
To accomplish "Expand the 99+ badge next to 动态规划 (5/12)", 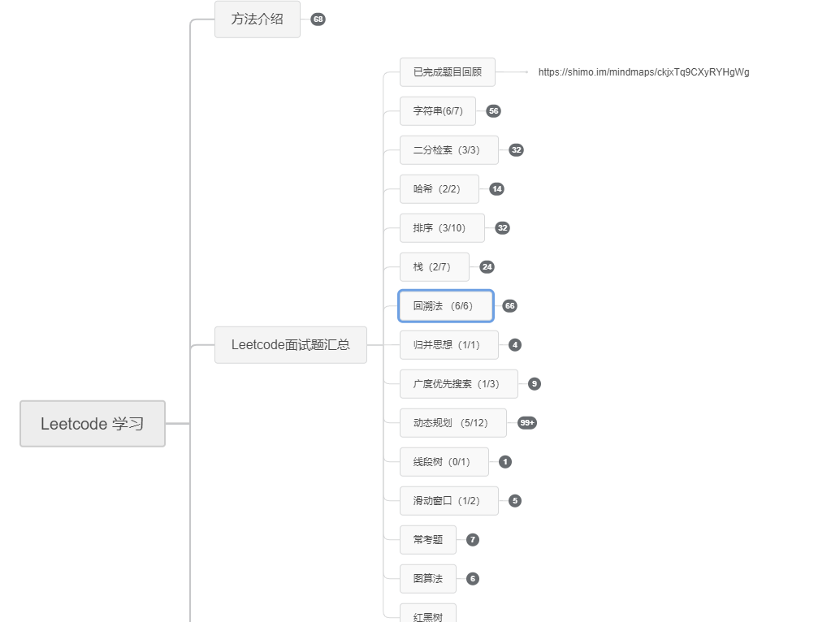I will pyautogui.click(x=527, y=423).
